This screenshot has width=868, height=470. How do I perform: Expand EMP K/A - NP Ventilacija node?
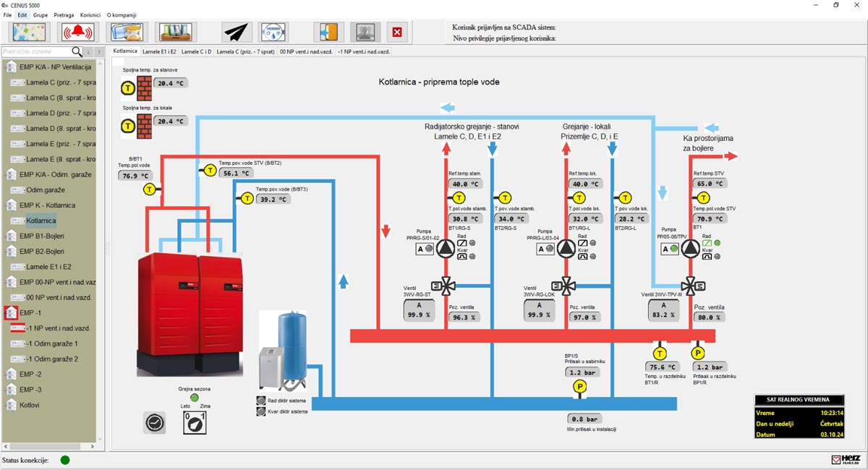pos(11,67)
